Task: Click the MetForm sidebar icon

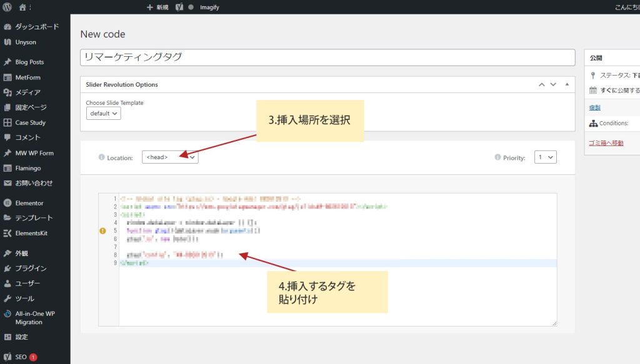Action: (7, 77)
